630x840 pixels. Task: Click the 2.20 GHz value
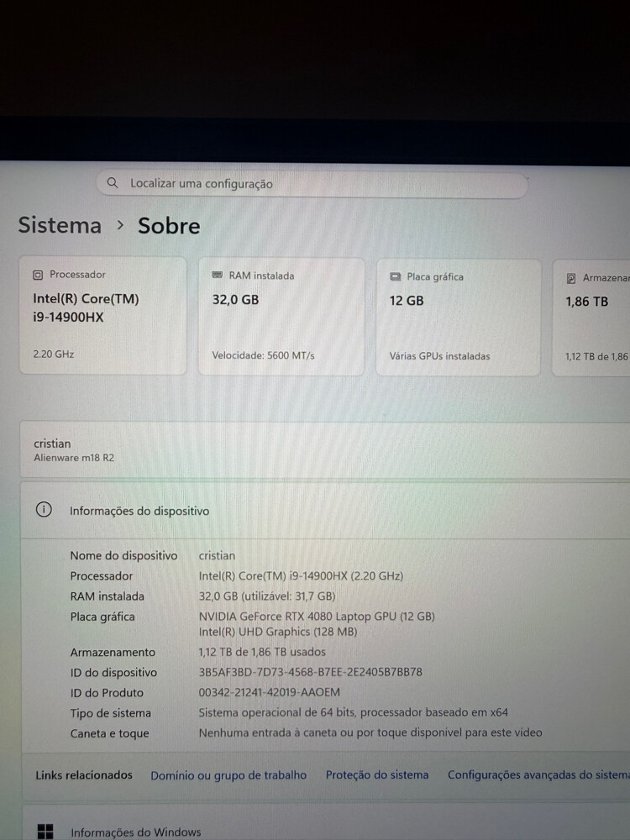point(54,354)
